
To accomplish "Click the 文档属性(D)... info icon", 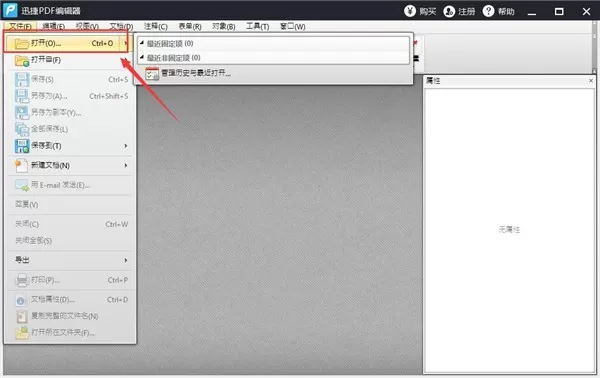I will tap(22, 300).
